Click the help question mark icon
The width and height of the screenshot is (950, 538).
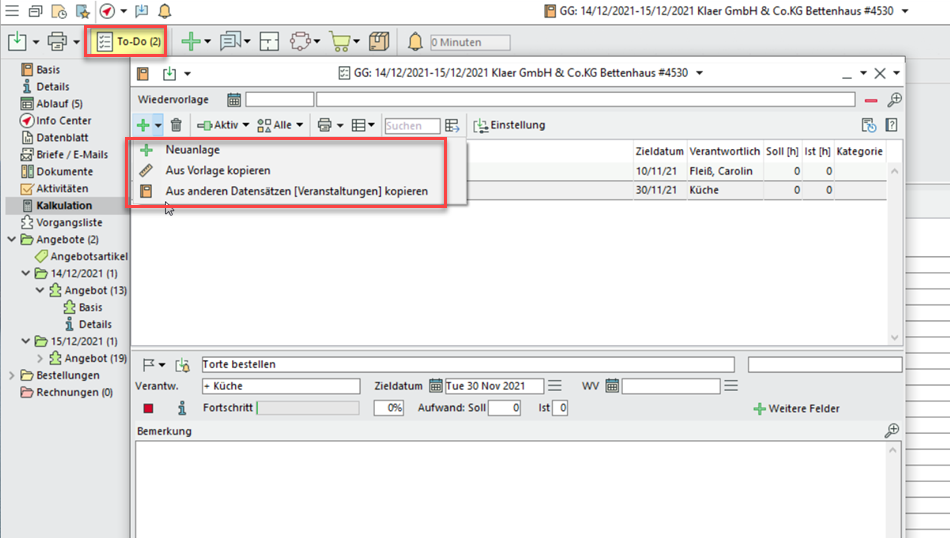click(x=891, y=126)
